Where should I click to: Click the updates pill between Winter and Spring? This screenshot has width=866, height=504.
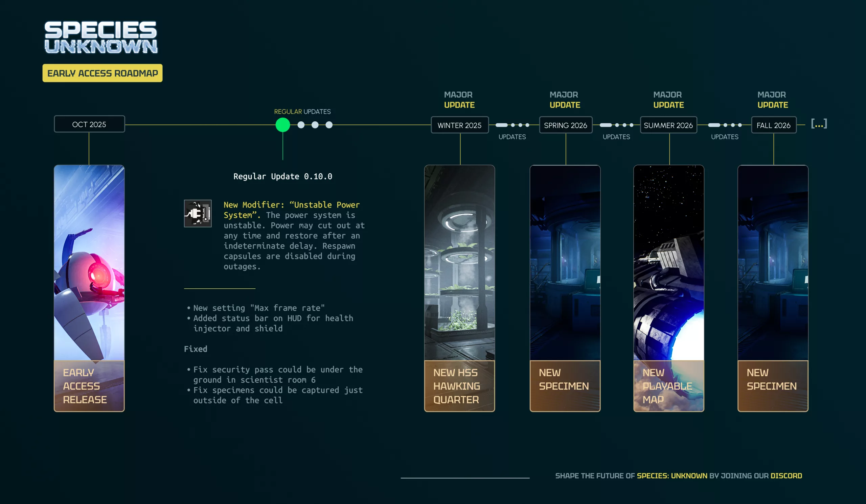tap(502, 125)
